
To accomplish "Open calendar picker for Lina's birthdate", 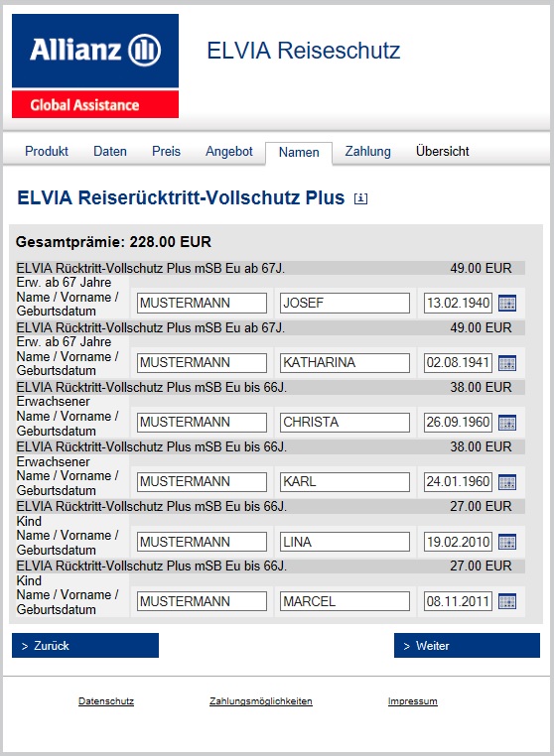I will pos(507,542).
